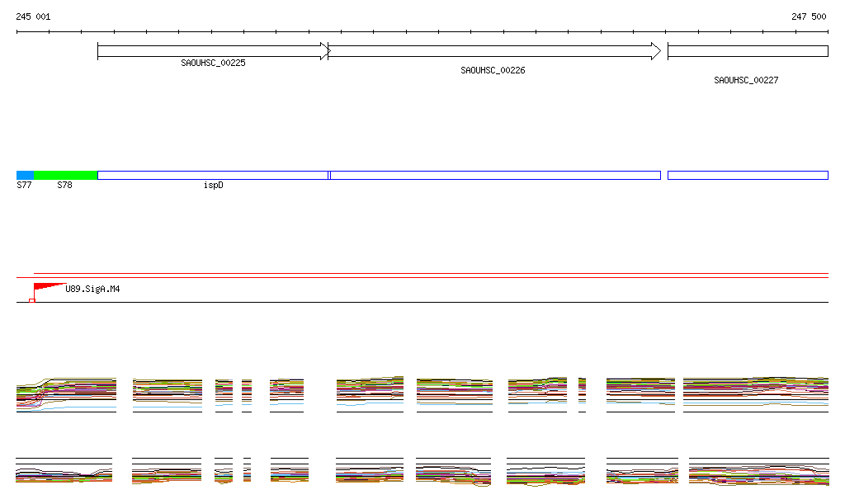Click blue-outlined annotation box beneath SAOUHSC_00227 arrow
Screen dimensions: 845x504
747,175
